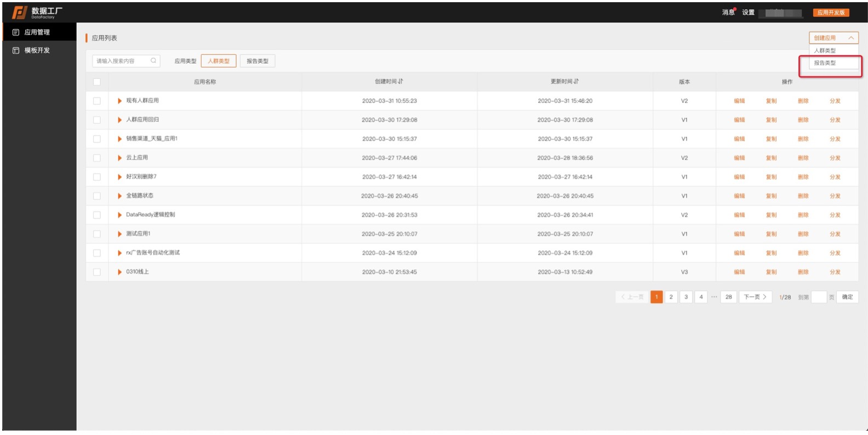868x435 pixels.
Task: Check the box for 全链路状态
Action: click(97, 196)
